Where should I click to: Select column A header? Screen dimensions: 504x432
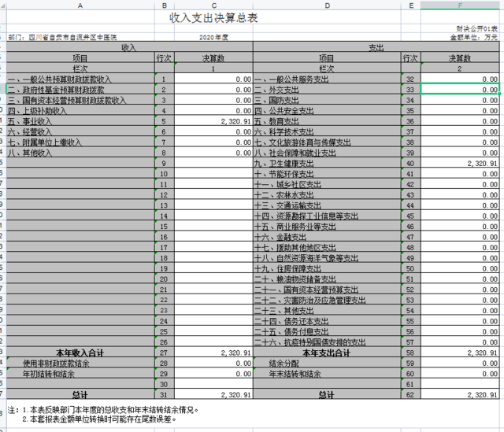point(80,5)
